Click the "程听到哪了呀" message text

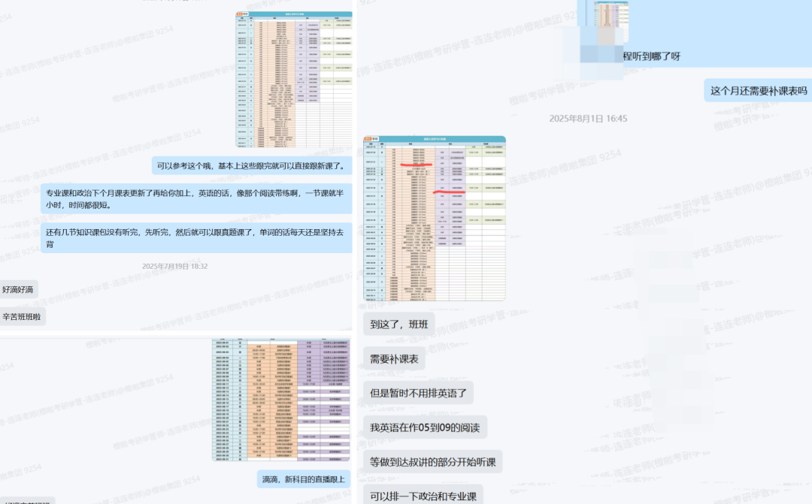coord(651,56)
